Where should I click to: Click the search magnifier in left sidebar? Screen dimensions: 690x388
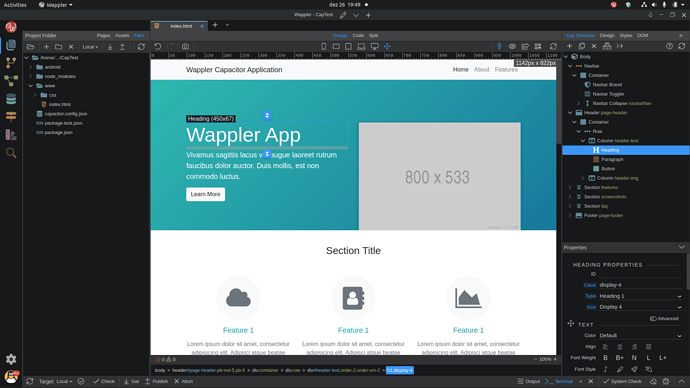(11, 153)
